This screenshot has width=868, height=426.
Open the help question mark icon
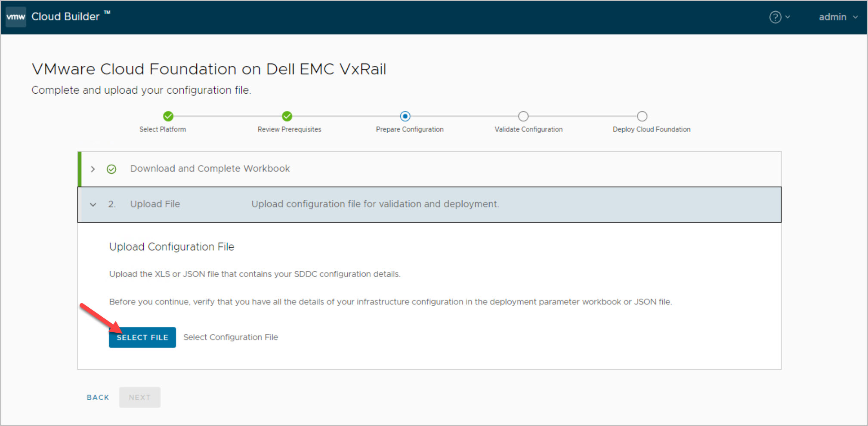pos(775,17)
